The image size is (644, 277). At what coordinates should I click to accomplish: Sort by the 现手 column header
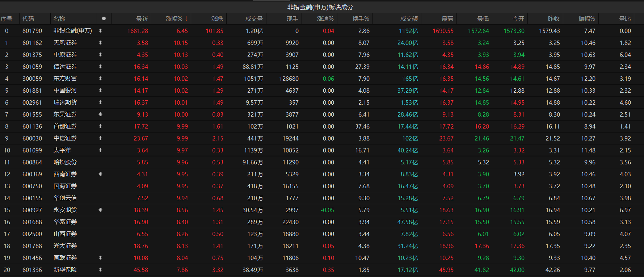point(292,18)
